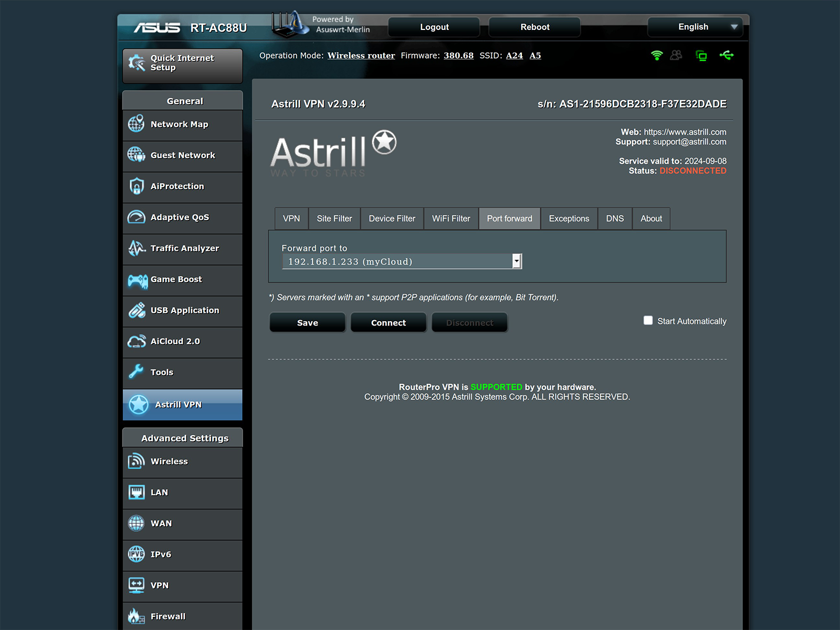840x630 pixels.
Task: Click the Quick Internet Setup wand icon
Action: [136, 63]
